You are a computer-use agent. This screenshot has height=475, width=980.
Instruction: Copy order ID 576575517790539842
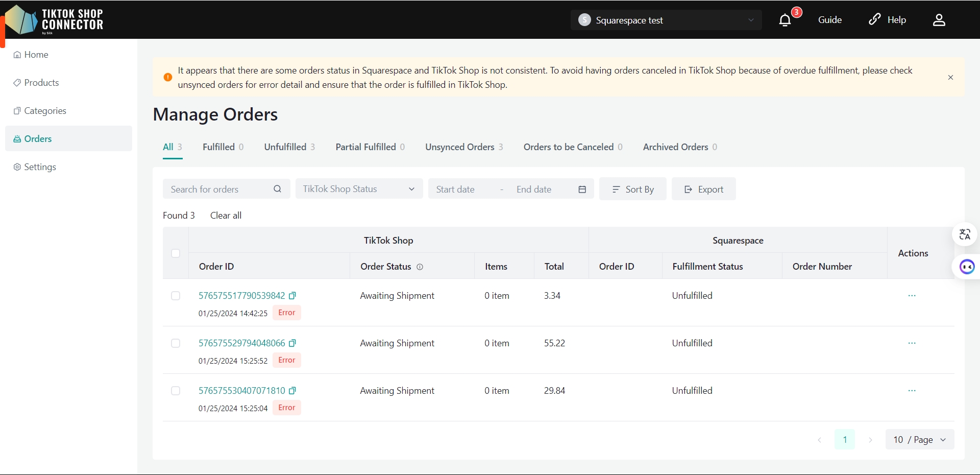[x=292, y=296]
